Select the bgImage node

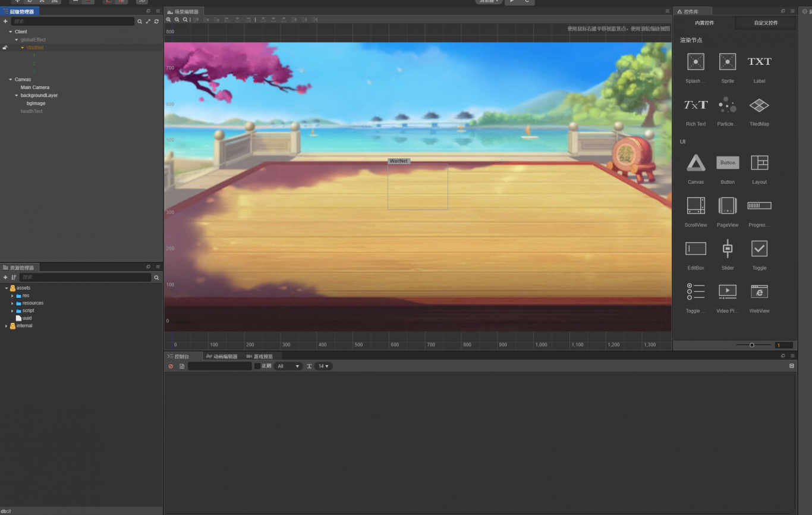pos(36,103)
